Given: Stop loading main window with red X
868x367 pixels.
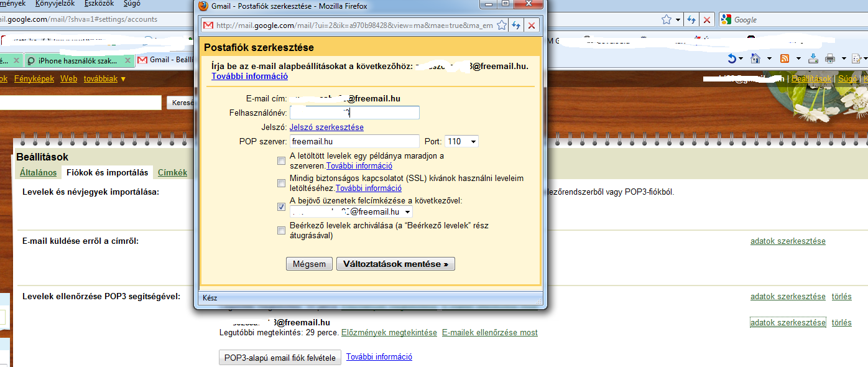Looking at the screenshot, I should tap(706, 19).
